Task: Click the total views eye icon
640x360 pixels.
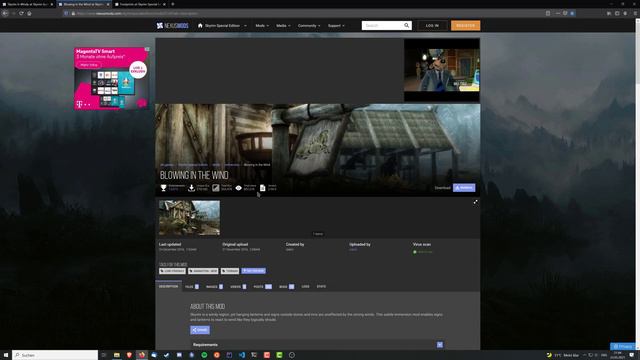Action: (238, 188)
